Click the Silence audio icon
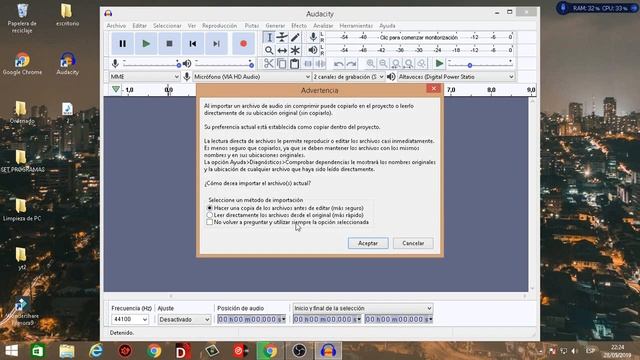 pos(320,64)
